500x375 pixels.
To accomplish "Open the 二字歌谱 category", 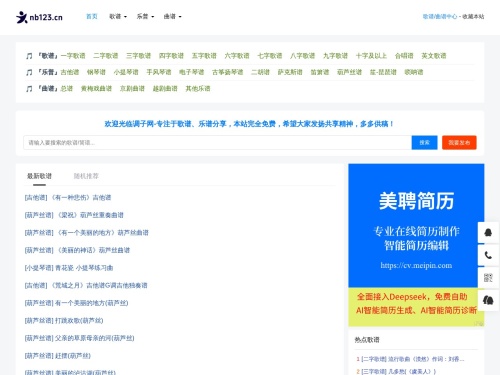I will 106,56.
